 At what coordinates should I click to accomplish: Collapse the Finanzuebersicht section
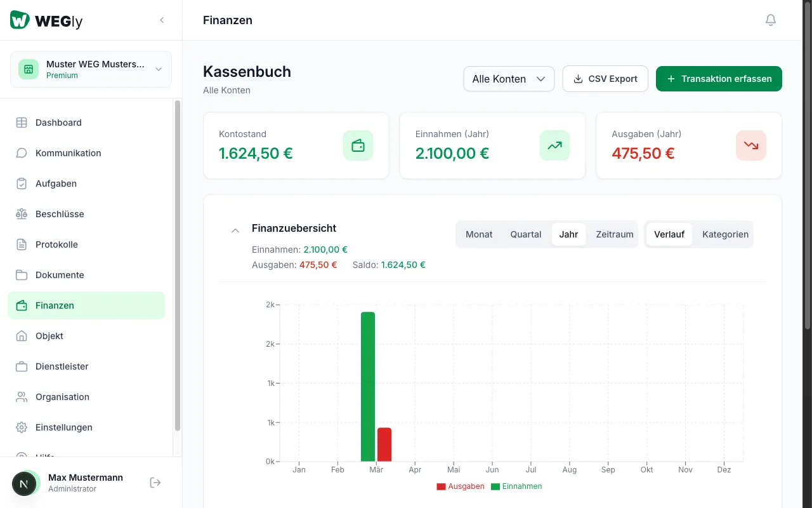pyautogui.click(x=235, y=231)
